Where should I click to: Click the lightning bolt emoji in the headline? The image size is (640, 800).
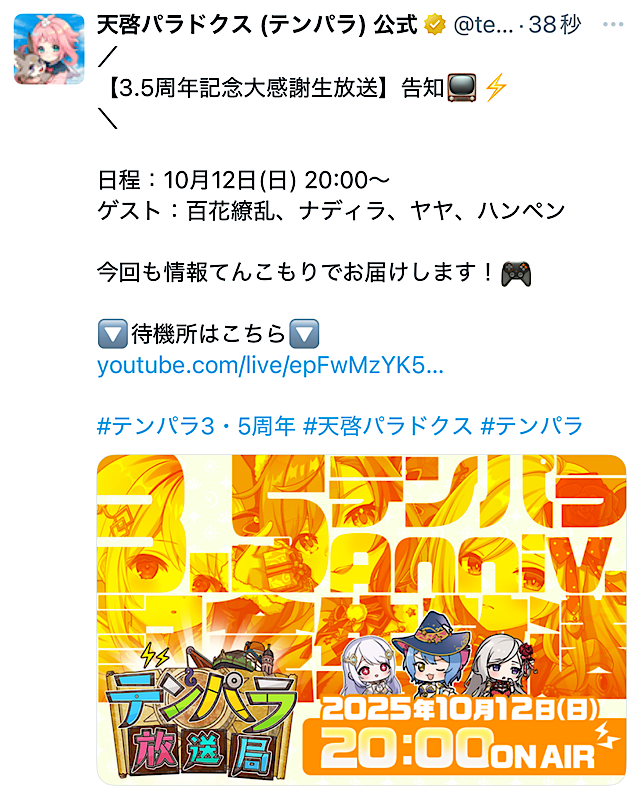496,87
